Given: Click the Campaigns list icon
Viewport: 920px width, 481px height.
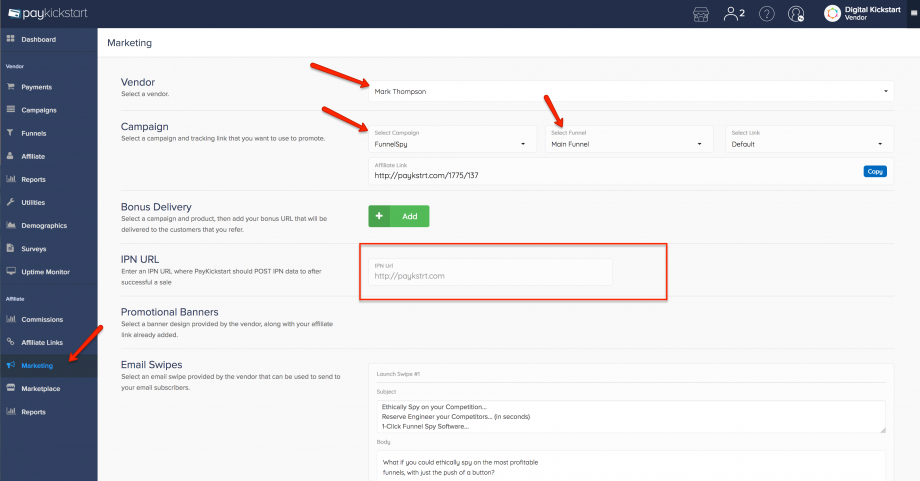Looking at the screenshot, I should tap(10, 109).
